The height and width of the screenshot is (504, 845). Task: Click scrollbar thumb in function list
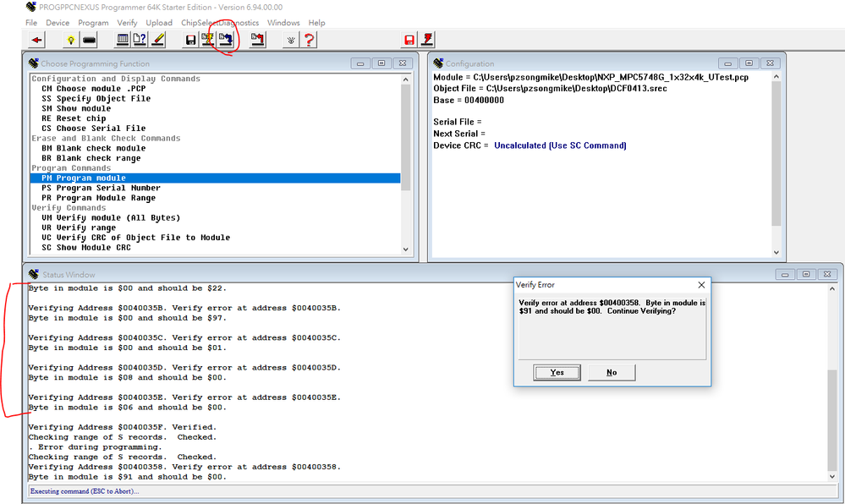[x=406, y=138]
